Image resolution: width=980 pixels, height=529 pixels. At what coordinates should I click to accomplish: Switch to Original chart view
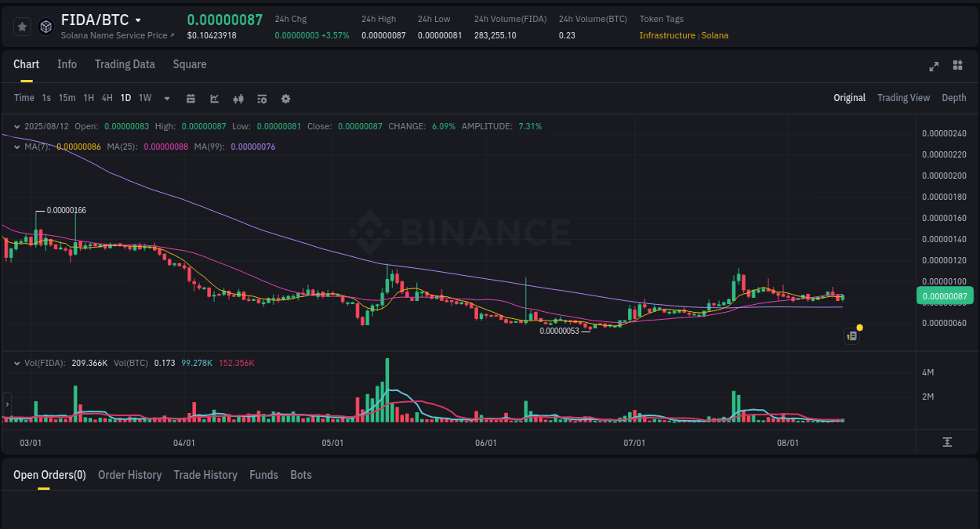849,98
